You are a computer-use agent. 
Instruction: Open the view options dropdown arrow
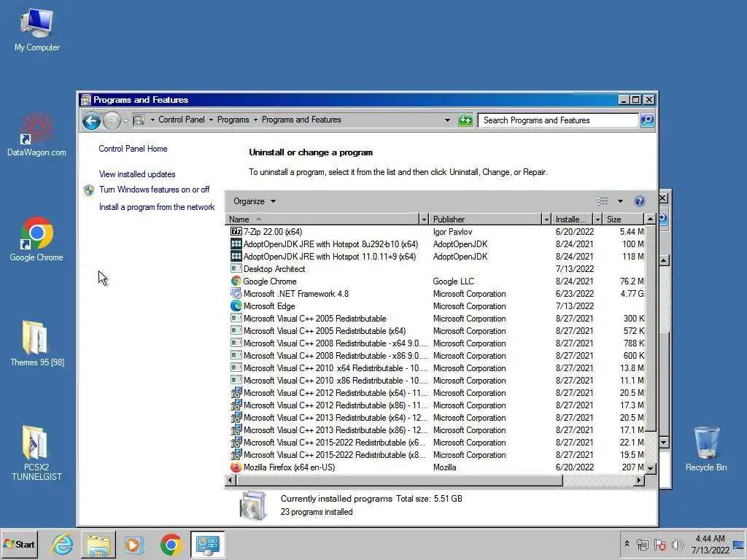pyautogui.click(x=620, y=201)
